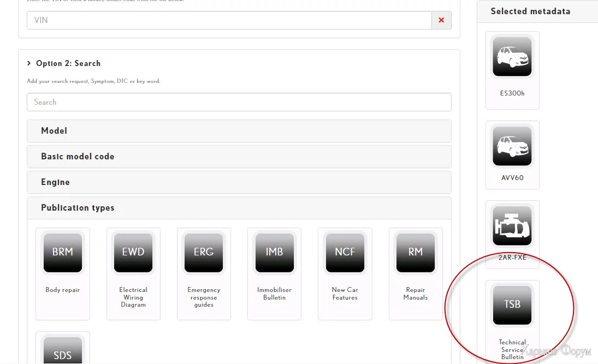Image resolution: width=598 pixels, height=364 pixels.
Task: Clear the VIN field with red X
Action: click(441, 20)
